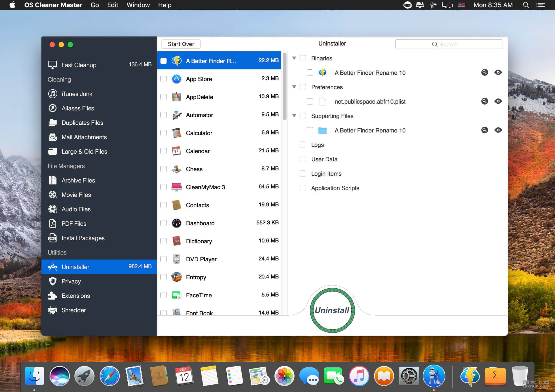Collapse the Supporting Files group
This screenshot has height=392, width=555.
coord(294,116)
